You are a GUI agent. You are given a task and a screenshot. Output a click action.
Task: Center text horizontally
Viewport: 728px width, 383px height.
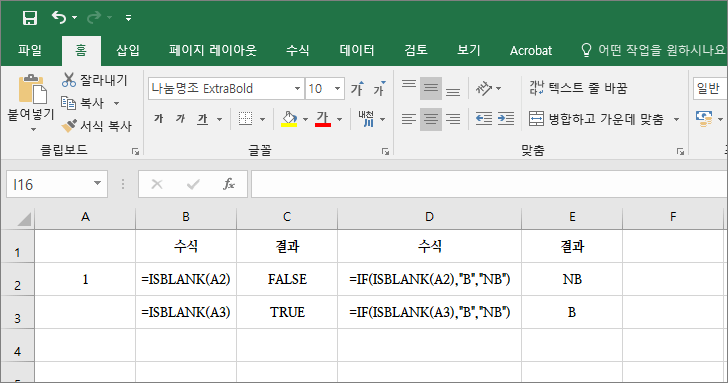pyautogui.click(x=431, y=119)
